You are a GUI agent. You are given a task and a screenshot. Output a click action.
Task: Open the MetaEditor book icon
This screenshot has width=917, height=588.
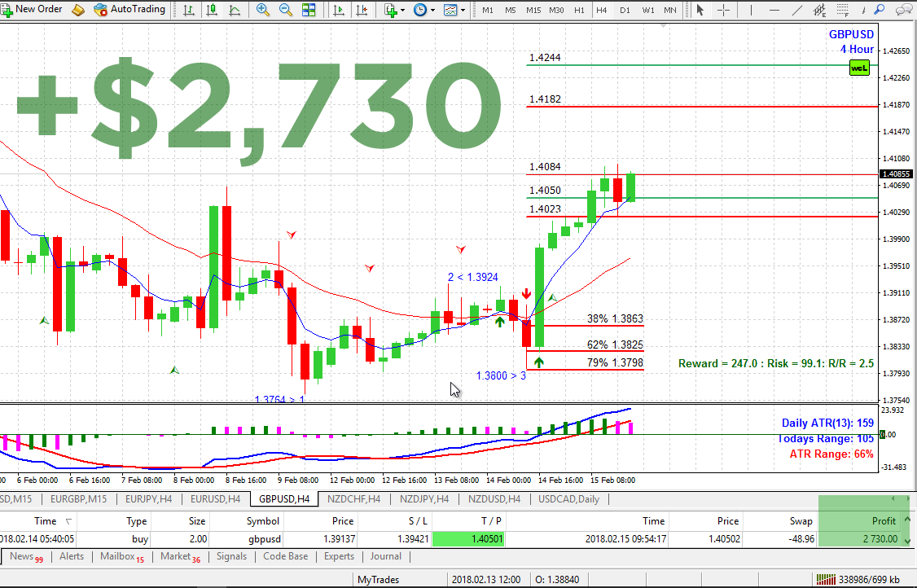(78, 10)
